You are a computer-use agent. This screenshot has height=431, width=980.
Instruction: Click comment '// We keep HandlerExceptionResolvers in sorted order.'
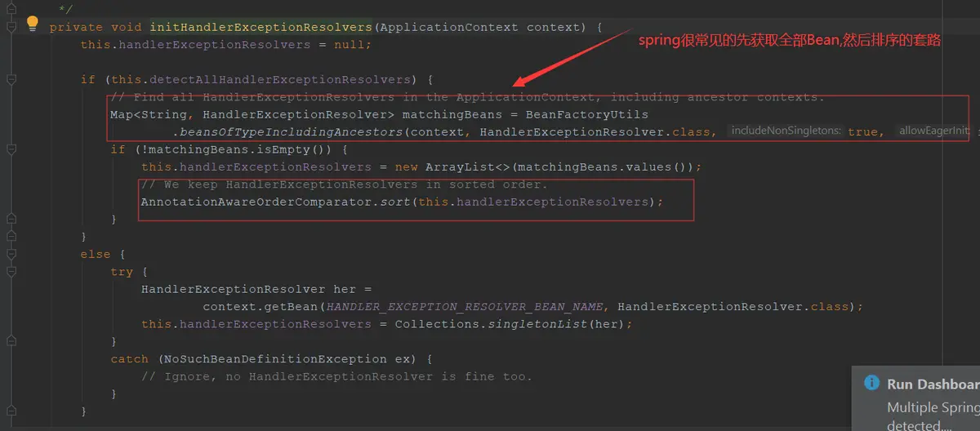click(x=344, y=184)
